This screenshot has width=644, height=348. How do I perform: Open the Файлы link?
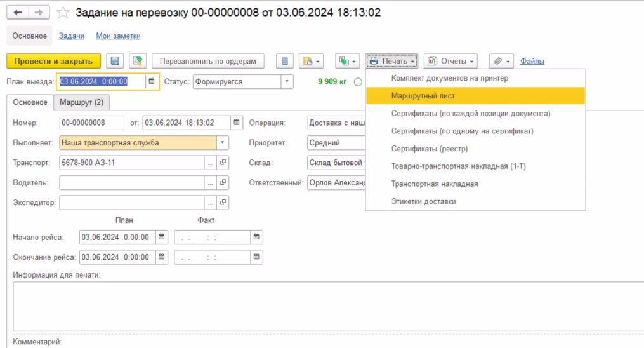532,61
